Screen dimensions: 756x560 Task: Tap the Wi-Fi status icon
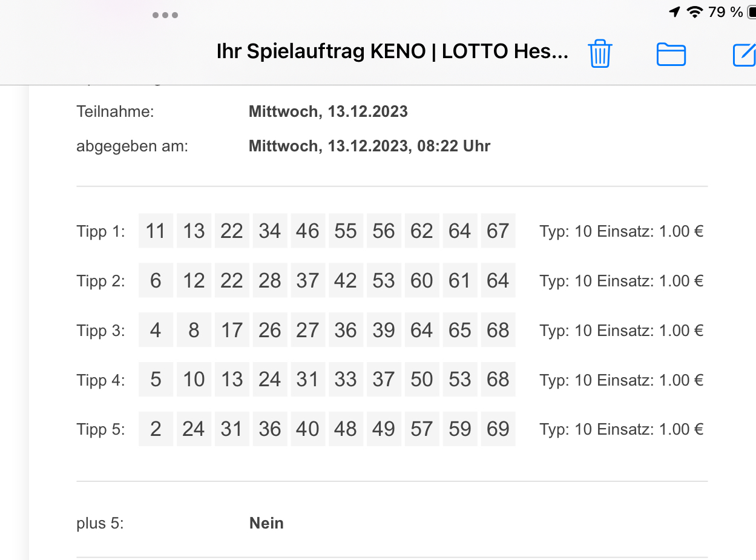tap(695, 12)
